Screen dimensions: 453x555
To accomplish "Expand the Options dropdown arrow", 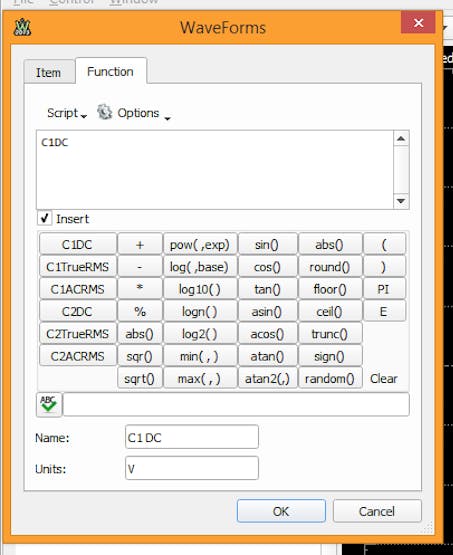I will point(168,119).
